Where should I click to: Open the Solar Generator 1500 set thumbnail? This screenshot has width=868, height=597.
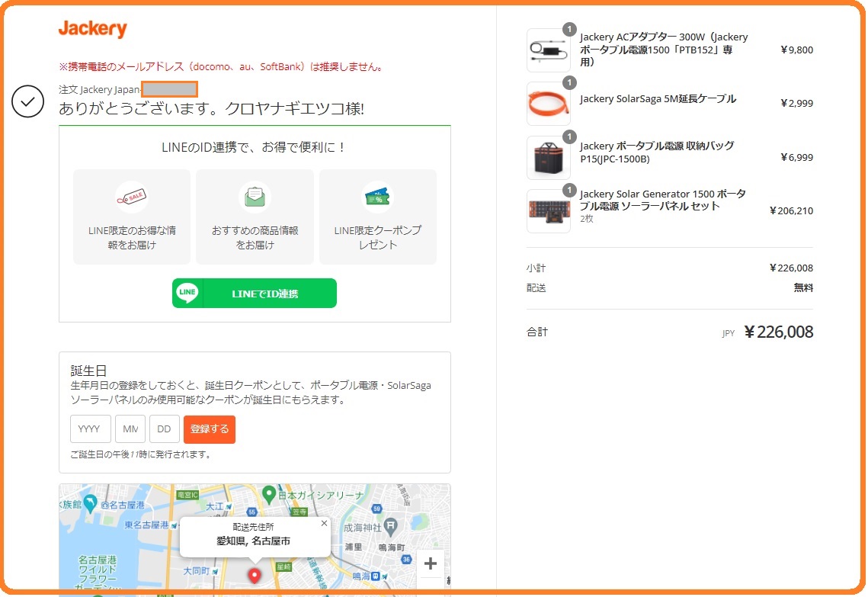click(x=548, y=211)
